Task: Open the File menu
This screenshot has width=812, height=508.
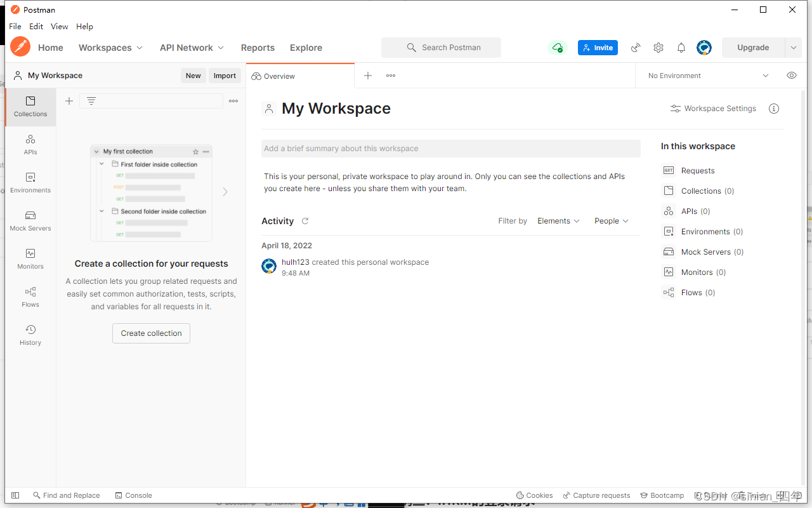Action: (15, 27)
